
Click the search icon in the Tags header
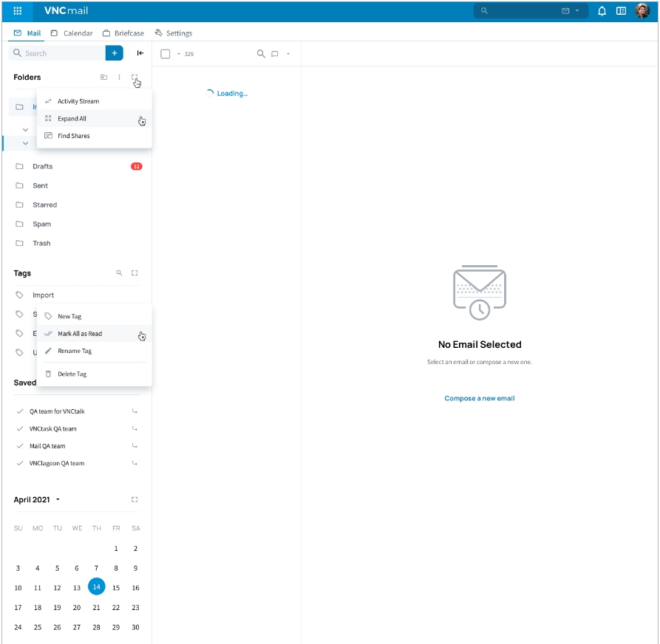click(x=119, y=273)
